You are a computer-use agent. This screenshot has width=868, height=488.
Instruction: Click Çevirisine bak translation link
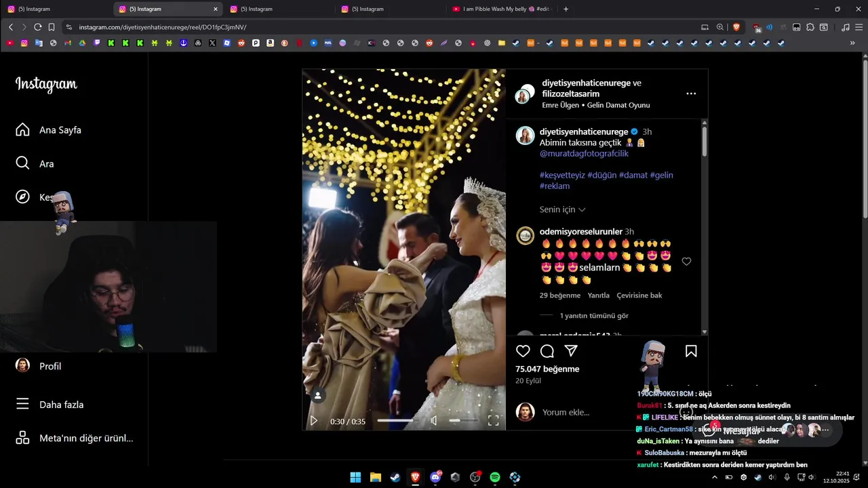coord(639,296)
